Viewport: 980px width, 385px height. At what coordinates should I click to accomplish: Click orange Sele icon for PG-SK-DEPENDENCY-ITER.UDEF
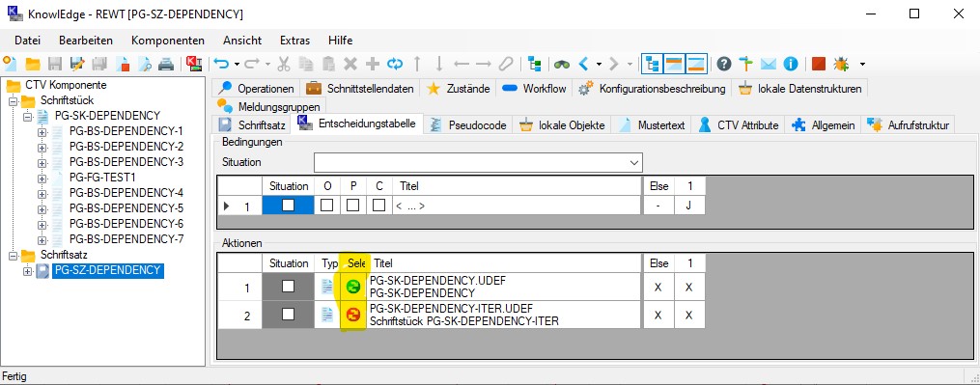point(353,315)
